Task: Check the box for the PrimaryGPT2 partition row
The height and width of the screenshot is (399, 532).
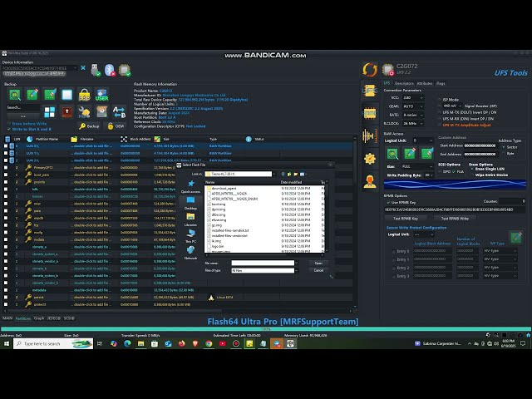Action: point(6,167)
